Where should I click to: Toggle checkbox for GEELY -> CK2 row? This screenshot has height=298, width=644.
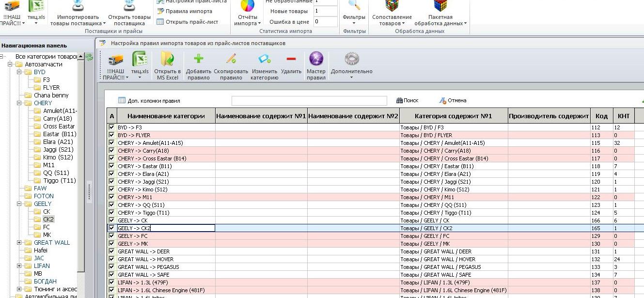coord(112,228)
